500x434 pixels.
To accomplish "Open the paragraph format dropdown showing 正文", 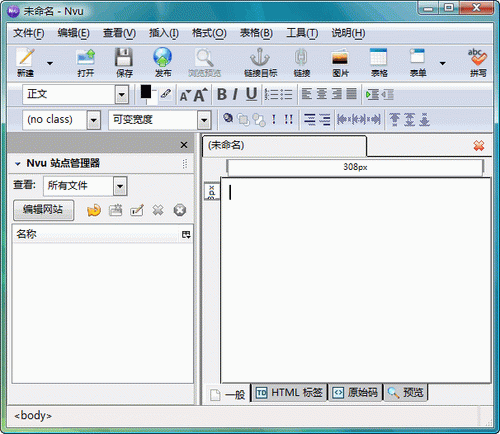I will coord(75,94).
